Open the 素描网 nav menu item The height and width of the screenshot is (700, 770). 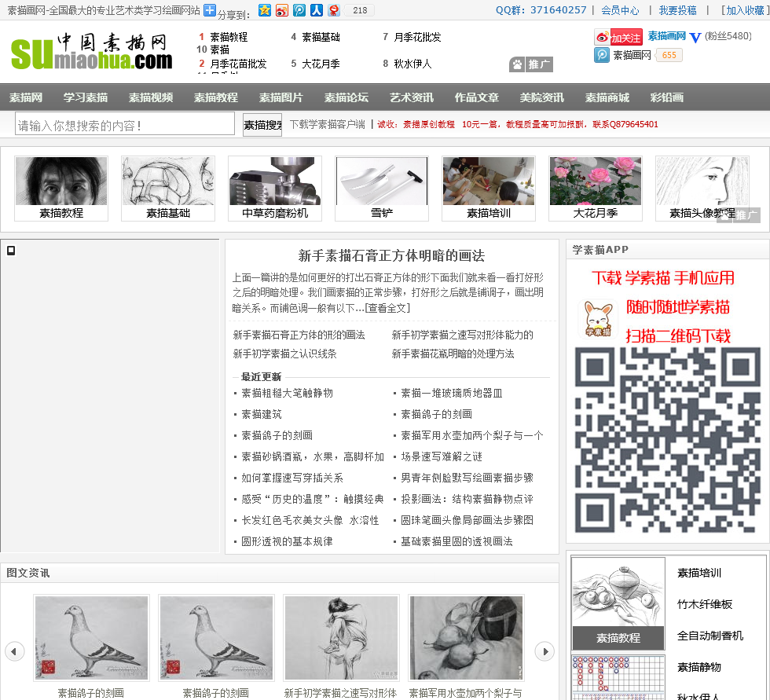[25, 97]
